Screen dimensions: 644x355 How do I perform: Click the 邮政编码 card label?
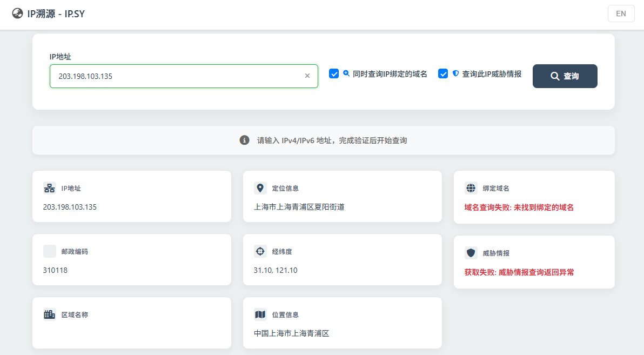click(x=75, y=251)
